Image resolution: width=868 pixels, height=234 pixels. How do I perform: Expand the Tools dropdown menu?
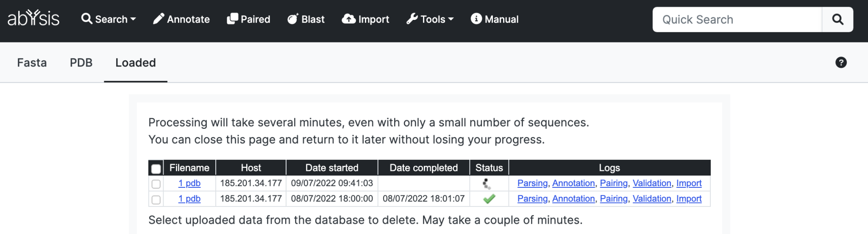[x=430, y=19]
